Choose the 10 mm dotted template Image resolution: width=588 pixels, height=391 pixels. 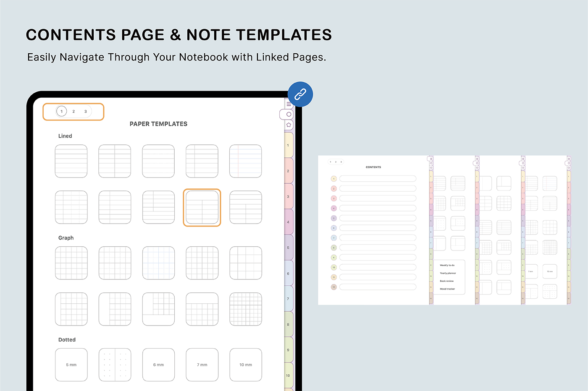coord(246,365)
